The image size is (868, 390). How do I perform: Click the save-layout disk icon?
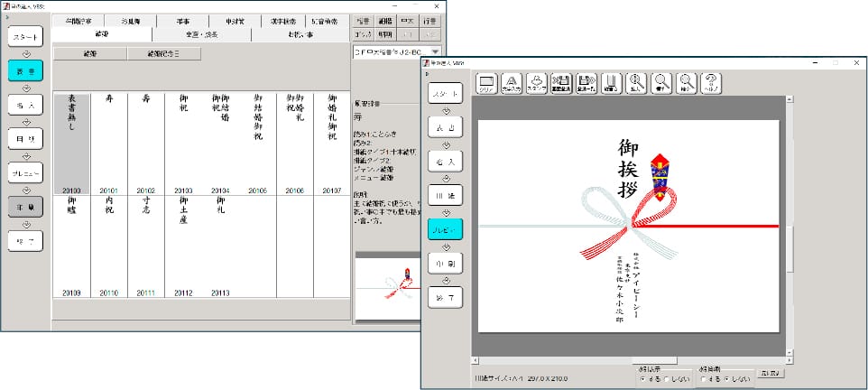[585, 83]
